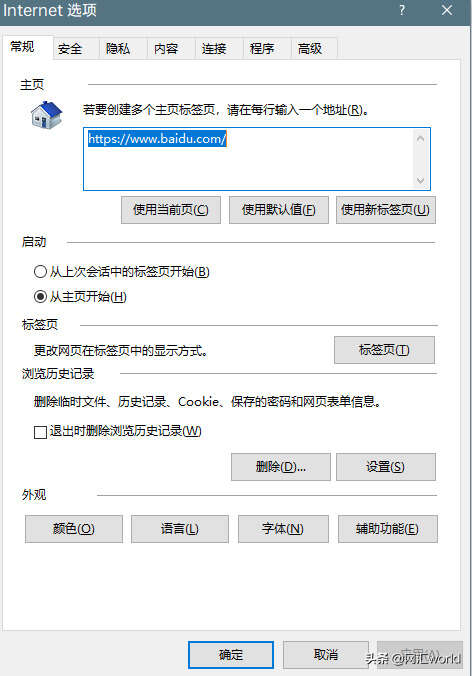Click the homepage box's down arrow
This screenshot has width=472, height=676.
(x=420, y=181)
